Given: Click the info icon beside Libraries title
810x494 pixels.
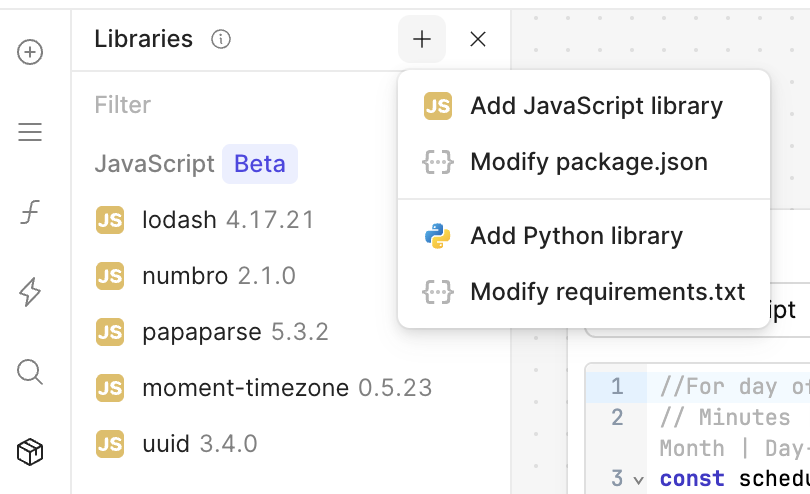Looking at the screenshot, I should 221,39.
